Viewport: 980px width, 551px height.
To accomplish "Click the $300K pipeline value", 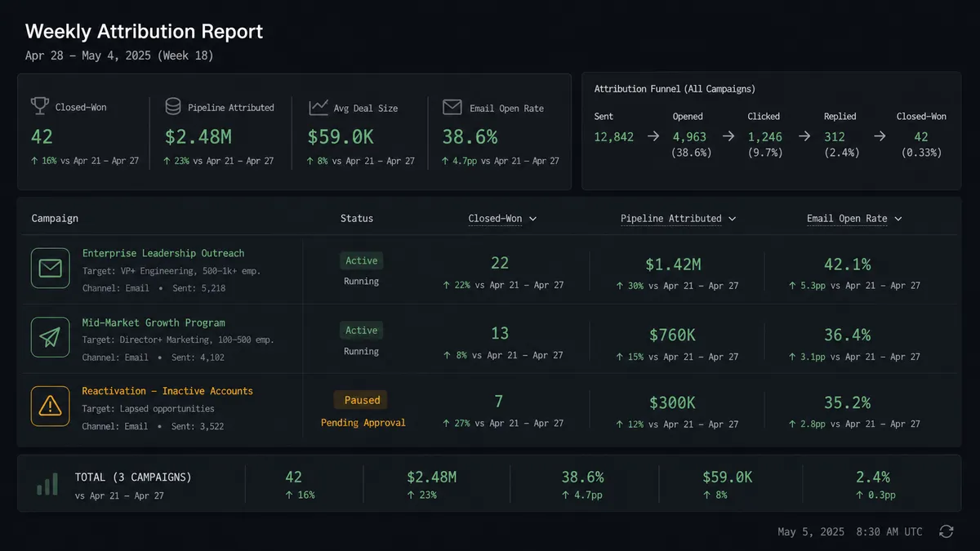I will pos(673,402).
